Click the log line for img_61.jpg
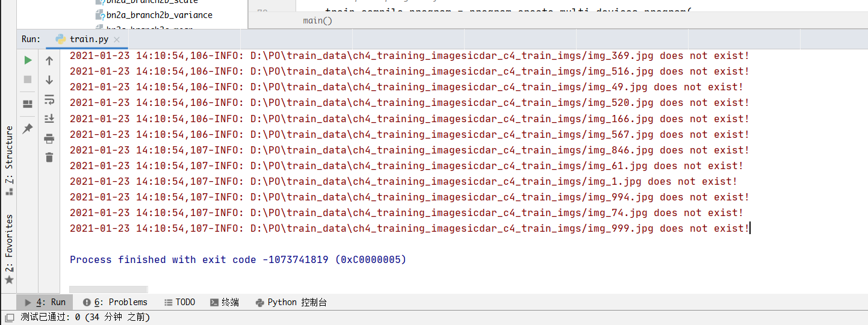 pos(406,166)
